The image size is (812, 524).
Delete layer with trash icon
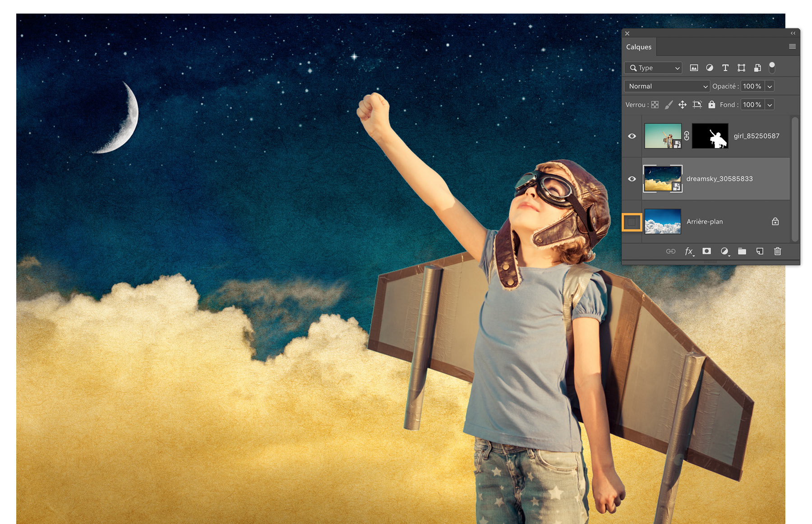[778, 251]
